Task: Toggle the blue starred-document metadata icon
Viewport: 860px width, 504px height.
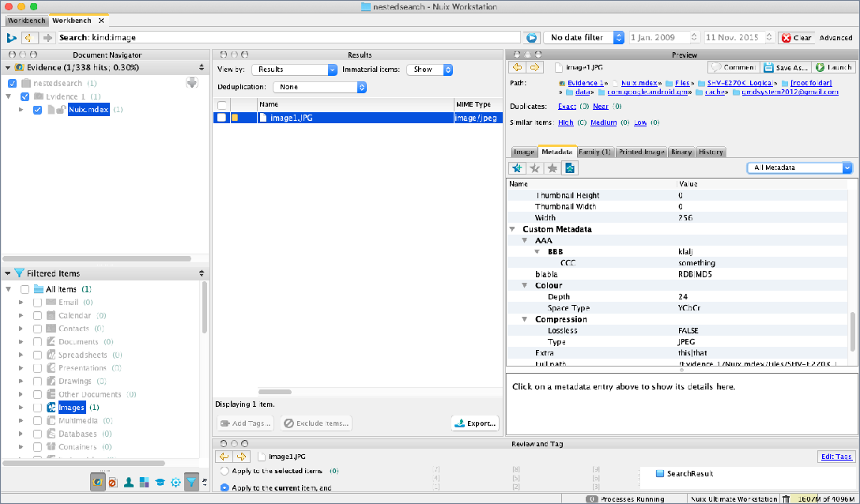Action: click(x=570, y=167)
